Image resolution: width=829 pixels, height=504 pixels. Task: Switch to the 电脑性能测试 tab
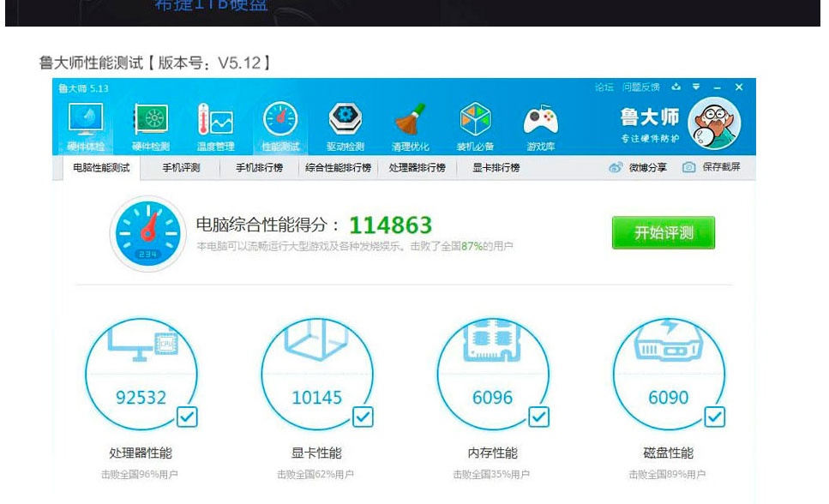(101, 168)
